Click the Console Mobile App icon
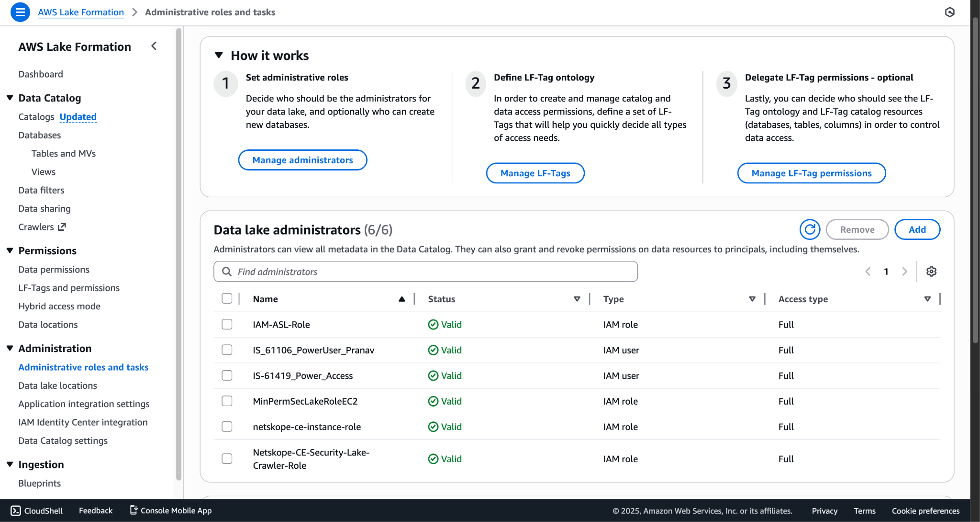Image resolution: width=980 pixels, height=522 pixels. pyautogui.click(x=134, y=510)
